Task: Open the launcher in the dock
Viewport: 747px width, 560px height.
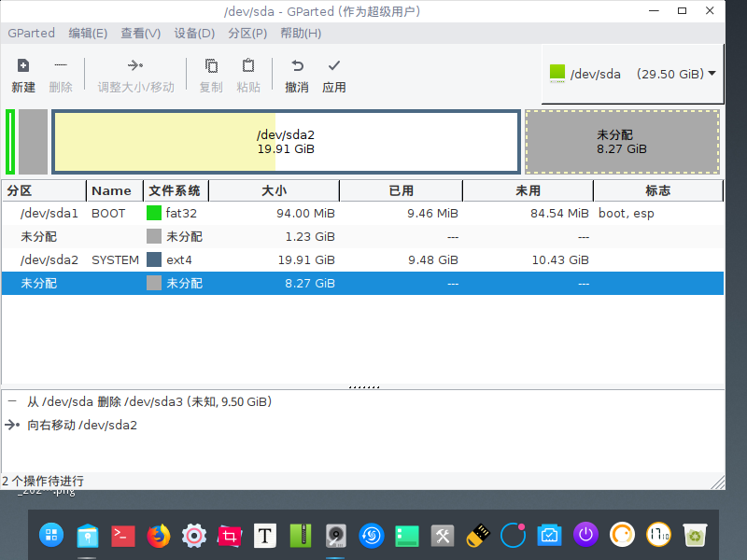Action: coord(51,535)
